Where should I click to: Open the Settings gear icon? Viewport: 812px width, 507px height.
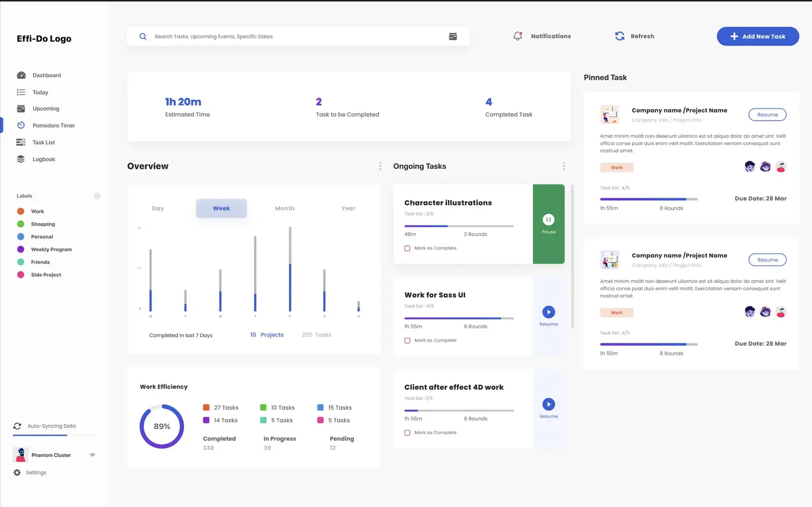click(x=17, y=473)
